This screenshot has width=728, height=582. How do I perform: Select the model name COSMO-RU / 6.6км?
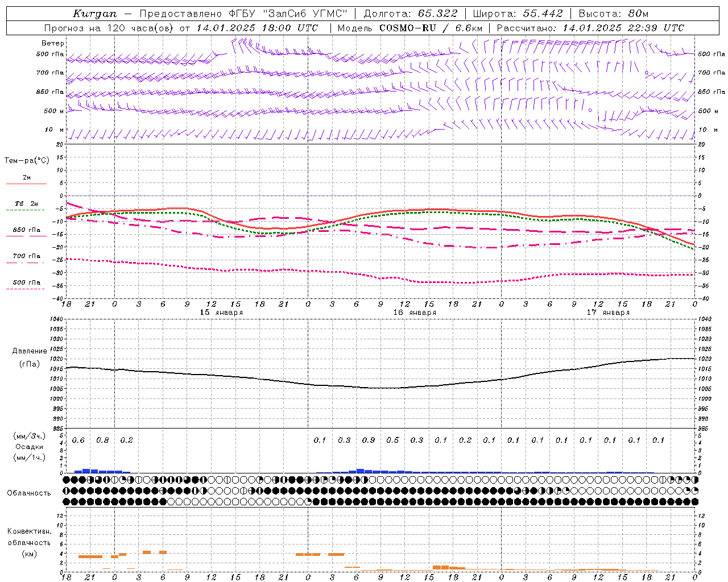pyautogui.click(x=431, y=28)
